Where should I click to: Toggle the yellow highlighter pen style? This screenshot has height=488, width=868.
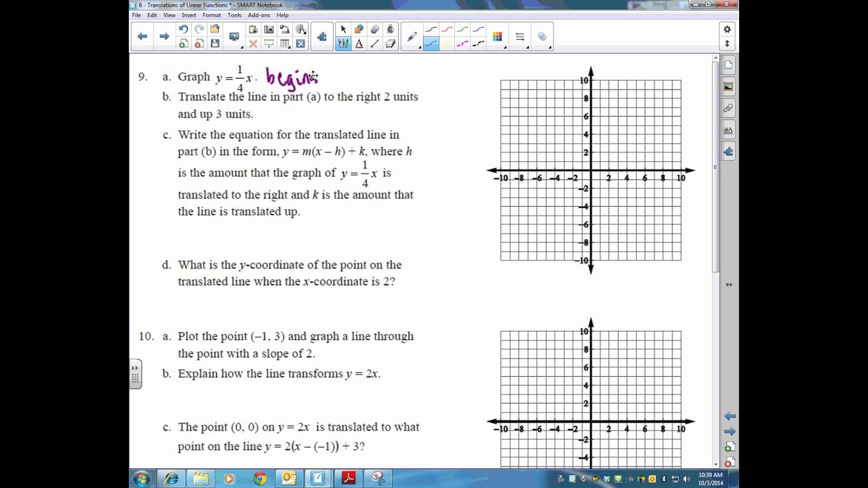pyautogui.click(x=447, y=43)
